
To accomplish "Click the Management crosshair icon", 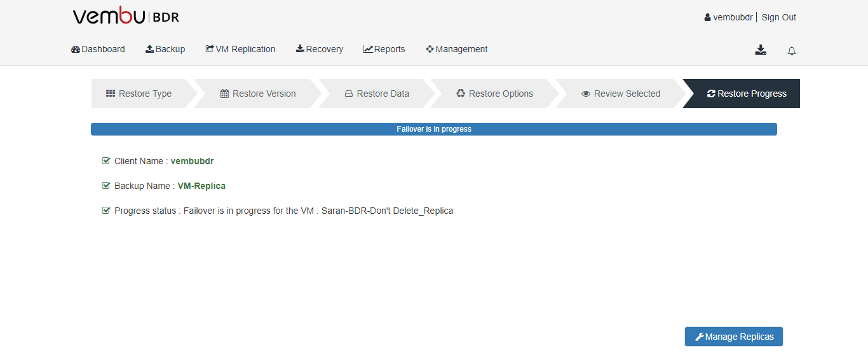I will [430, 49].
